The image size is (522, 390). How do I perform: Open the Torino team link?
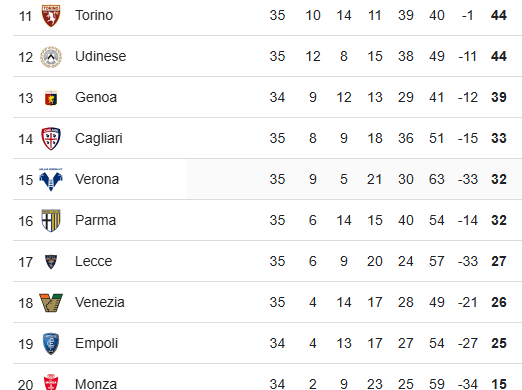tap(94, 15)
